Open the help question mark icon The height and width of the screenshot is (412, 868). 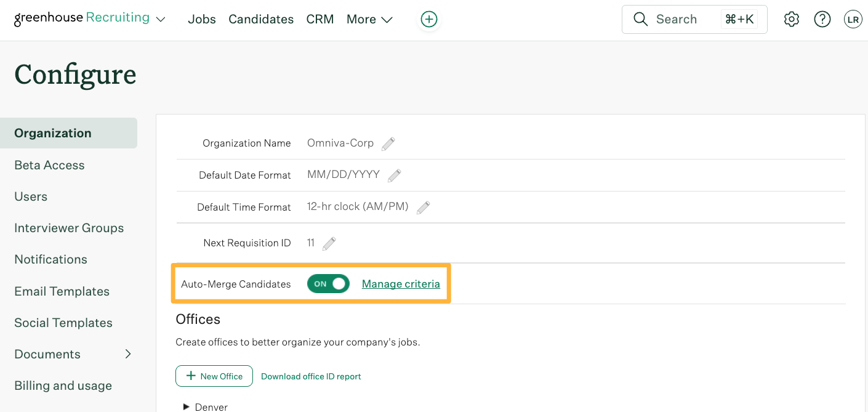click(822, 19)
